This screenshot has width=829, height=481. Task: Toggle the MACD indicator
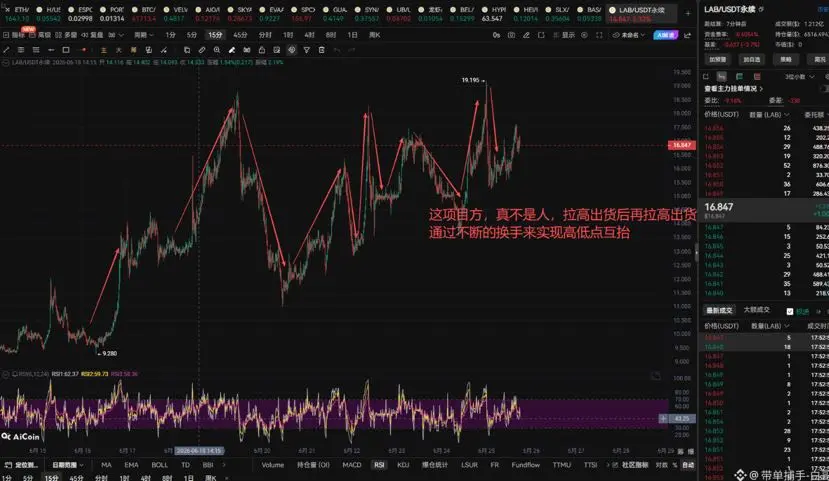(352, 465)
